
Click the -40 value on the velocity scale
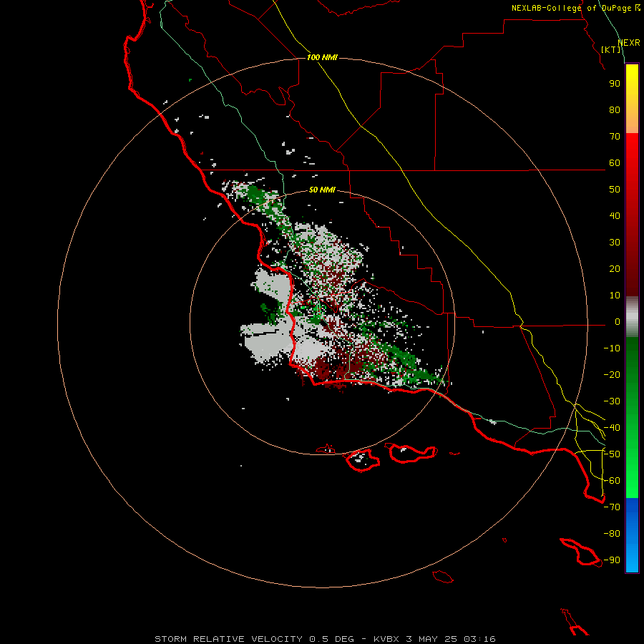coord(612,428)
